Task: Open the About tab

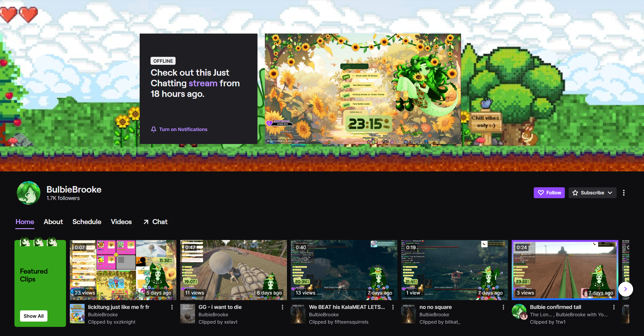Action: [53, 222]
